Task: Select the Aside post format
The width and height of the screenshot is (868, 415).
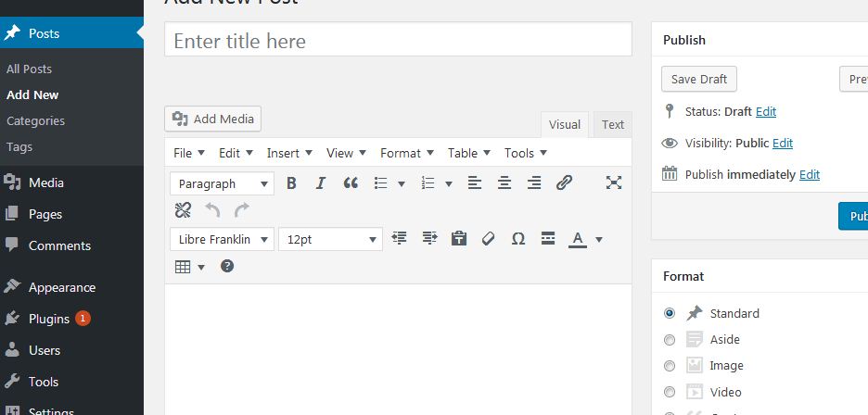Action: pos(670,340)
